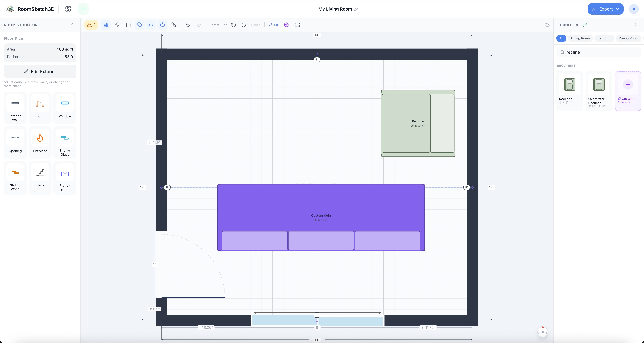The width and height of the screenshot is (644, 343).
Task: Open the projects dashboard grid icon
Action: 68,9
